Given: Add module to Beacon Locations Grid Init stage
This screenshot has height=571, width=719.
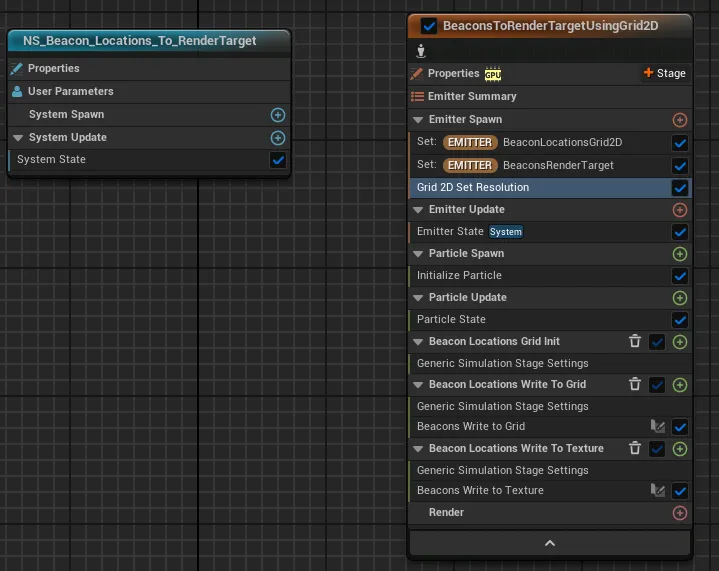Looking at the screenshot, I should coord(680,342).
